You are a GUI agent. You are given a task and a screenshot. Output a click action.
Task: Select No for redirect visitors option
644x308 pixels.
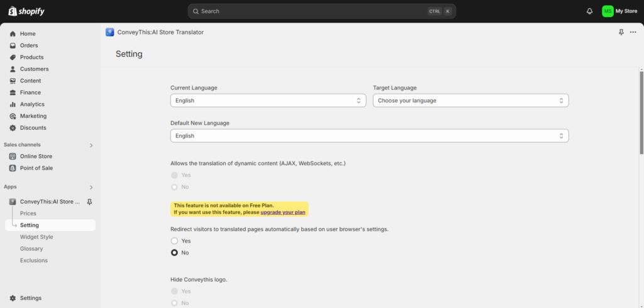(175, 253)
